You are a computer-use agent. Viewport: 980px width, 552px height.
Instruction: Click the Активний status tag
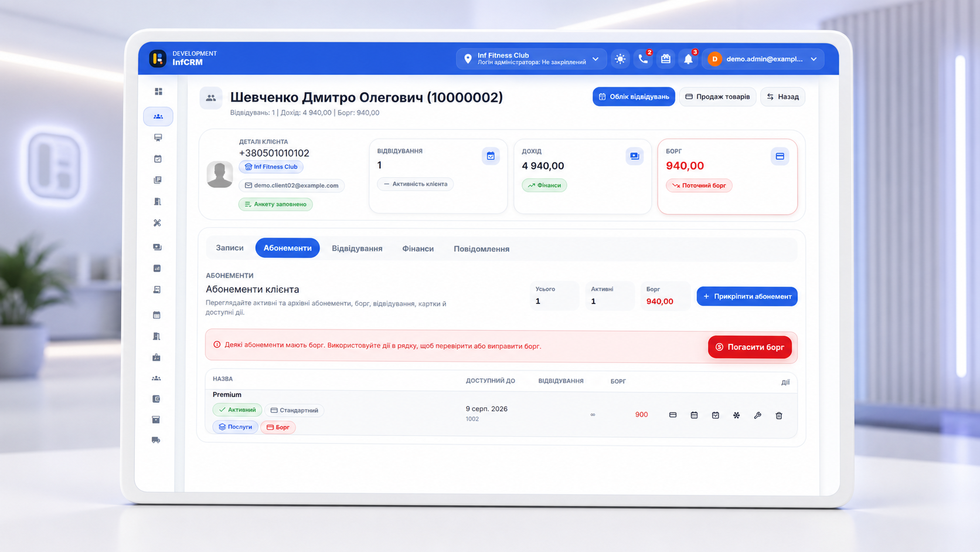coord(237,409)
